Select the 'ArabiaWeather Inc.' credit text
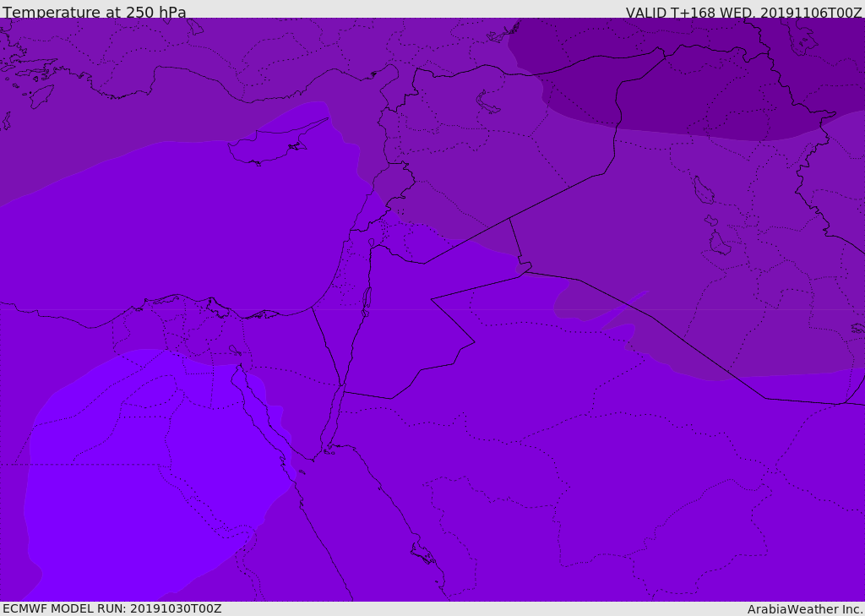This screenshot has width=865, height=616. [804, 609]
